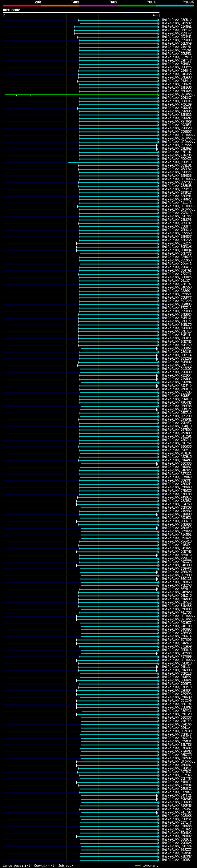Viewport: 197px width, 868px height.
Task: Open UniRef100_A9U4N3 entry
Action: pyautogui.click(x=176, y=403)
